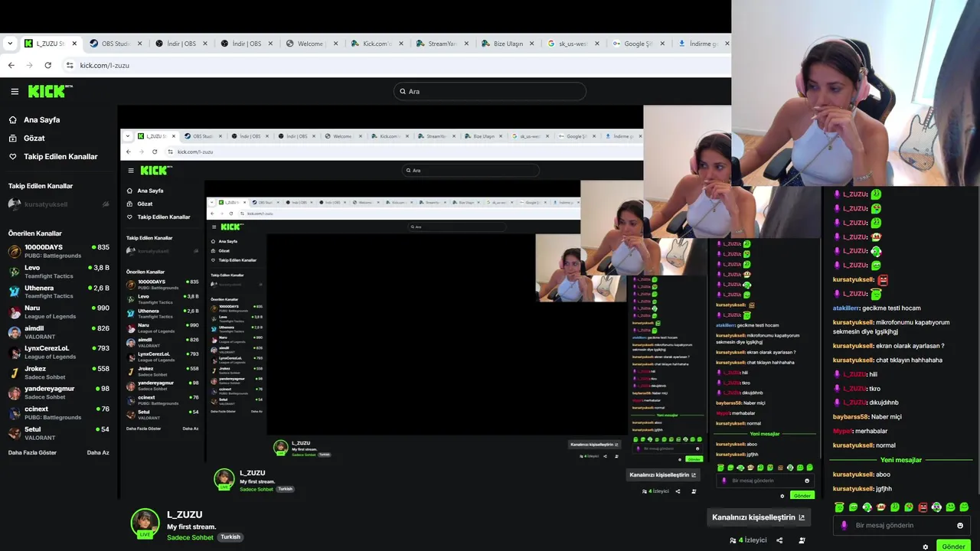Click Yeni mesajlar divider in chat

point(901,460)
